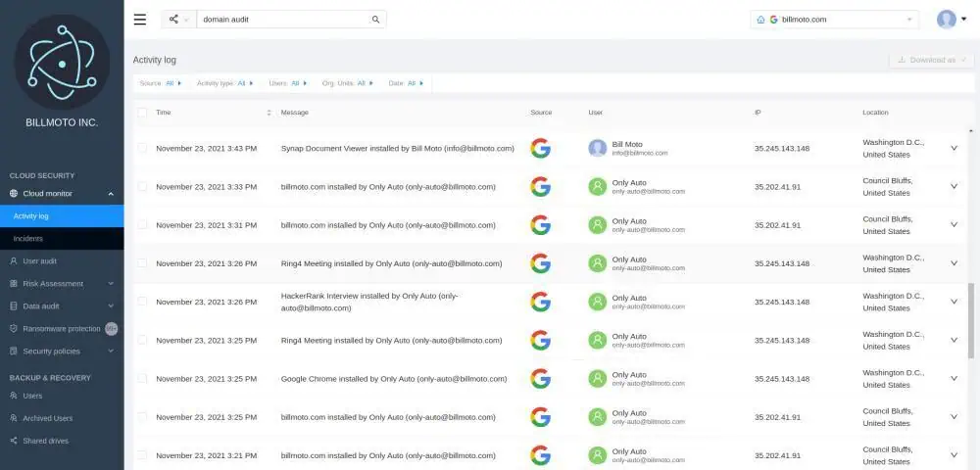This screenshot has height=470, width=980.
Task: Check the HackerRank Interview row checkbox
Action: tap(142, 302)
